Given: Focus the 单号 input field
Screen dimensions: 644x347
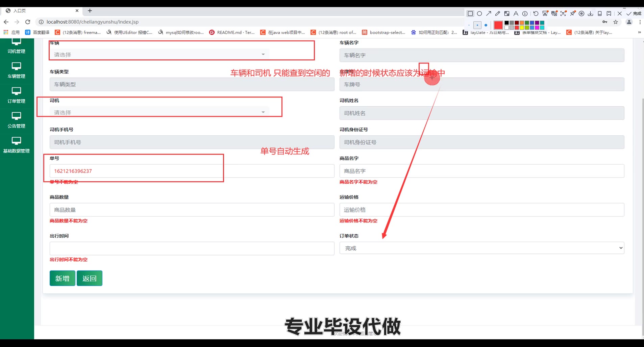Looking at the screenshot, I should (192, 171).
